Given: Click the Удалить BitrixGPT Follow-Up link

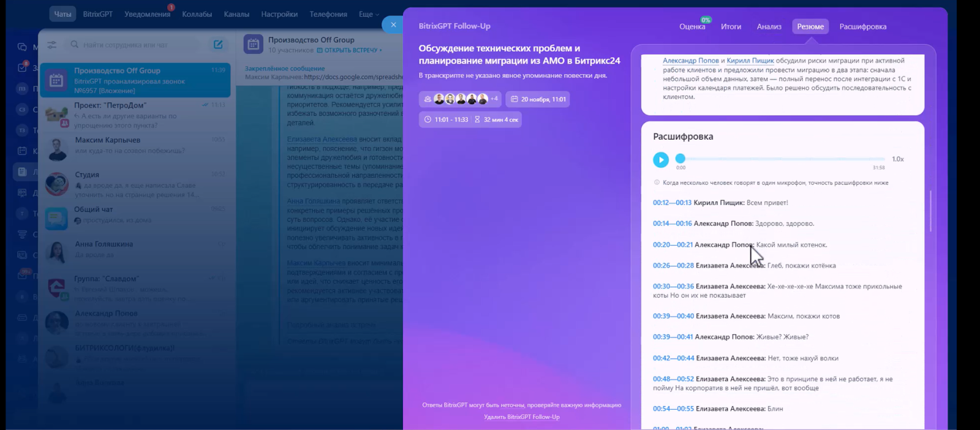Looking at the screenshot, I should pyautogui.click(x=521, y=417).
